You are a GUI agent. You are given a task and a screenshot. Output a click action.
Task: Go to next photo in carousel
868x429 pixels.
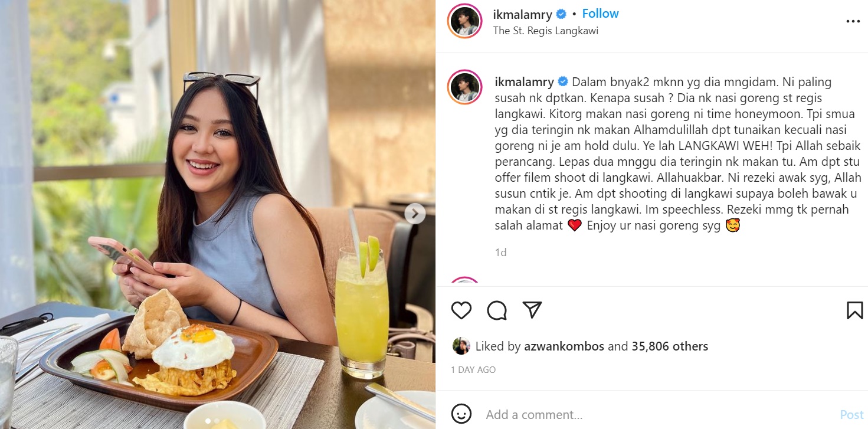415,214
